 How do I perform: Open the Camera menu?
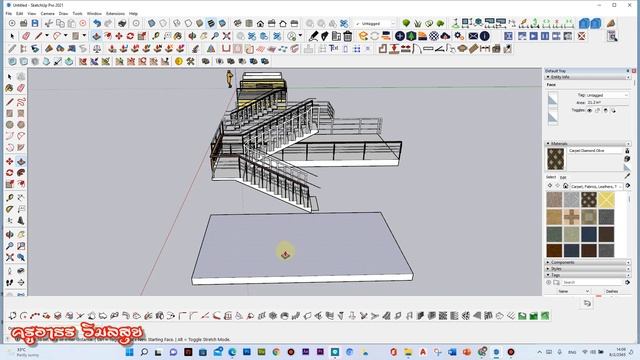tap(47, 13)
